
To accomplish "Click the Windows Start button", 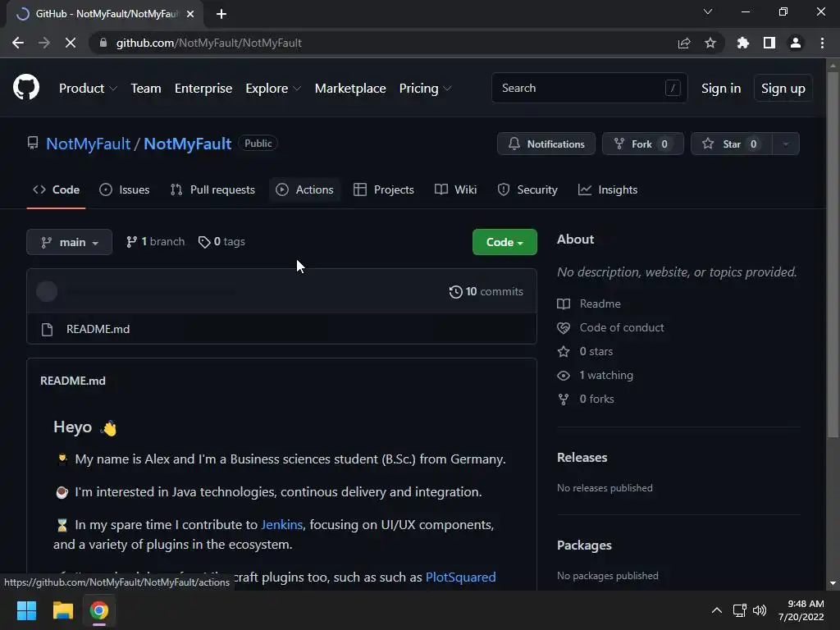I will (x=26, y=610).
